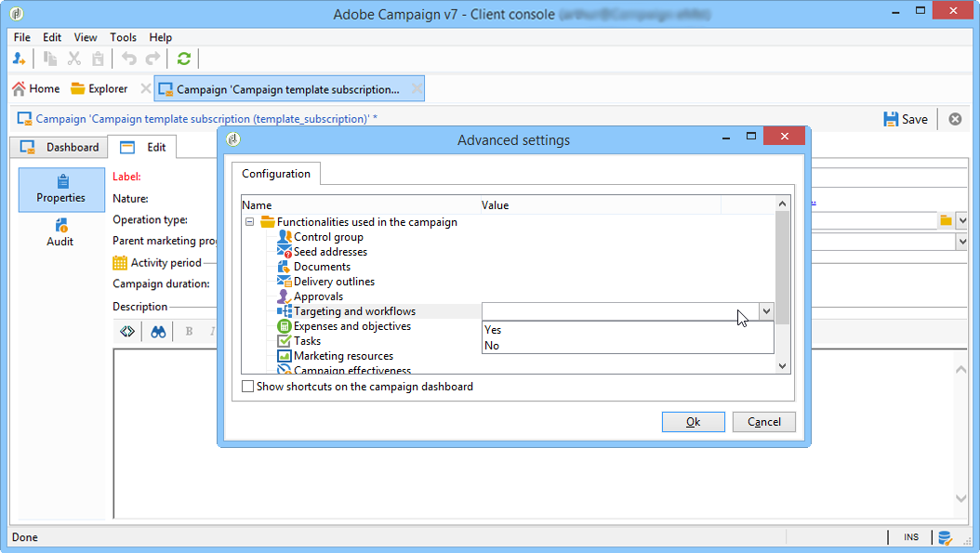Click the green Refresh icon

click(x=184, y=59)
